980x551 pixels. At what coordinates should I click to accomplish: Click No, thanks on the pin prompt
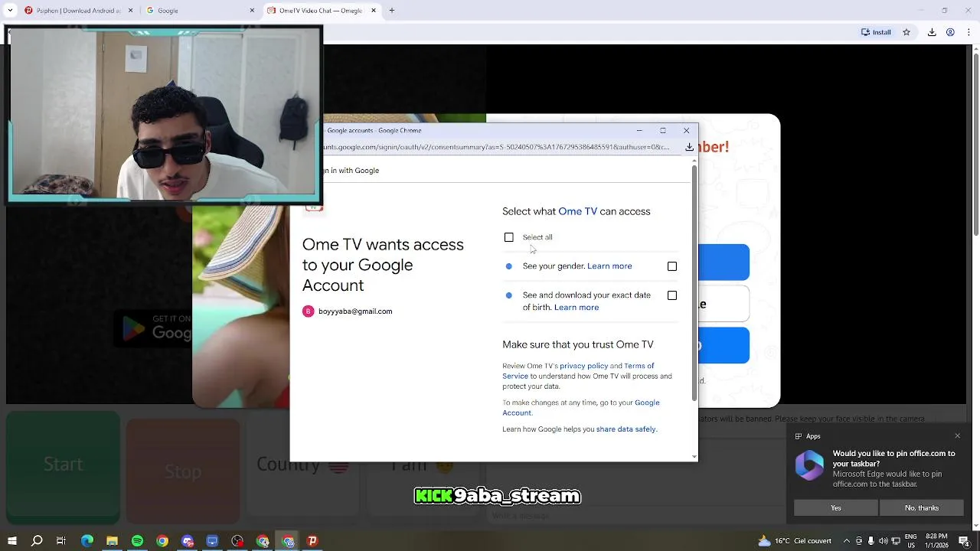922,508
